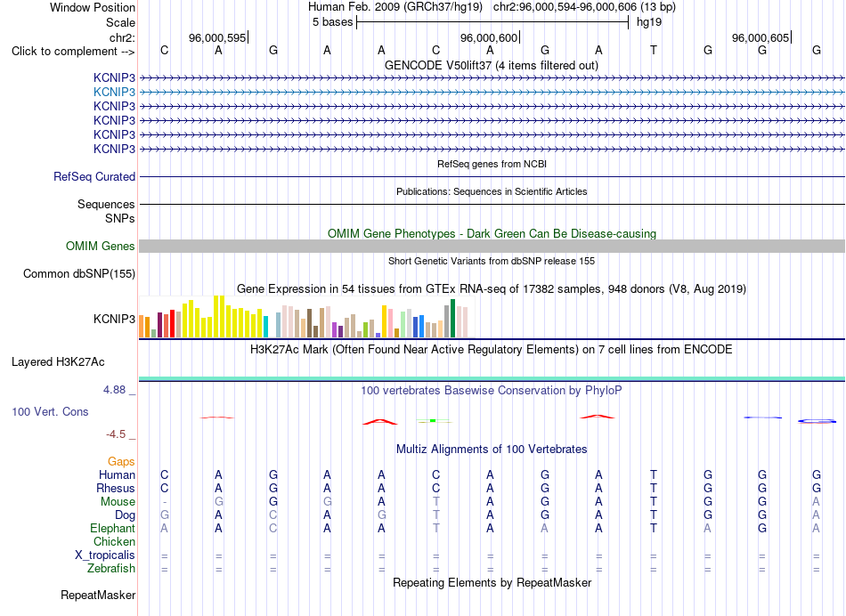Select the Chicken alignment row label
Image resolution: width=846 pixels, height=616 pixels.
pyautogui.click(x=114, y=541)
